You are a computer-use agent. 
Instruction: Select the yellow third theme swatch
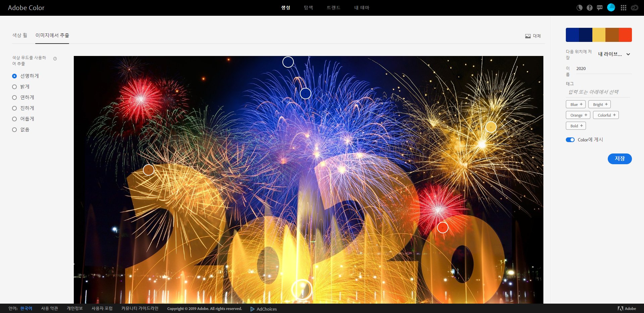(x=599, y=35)
